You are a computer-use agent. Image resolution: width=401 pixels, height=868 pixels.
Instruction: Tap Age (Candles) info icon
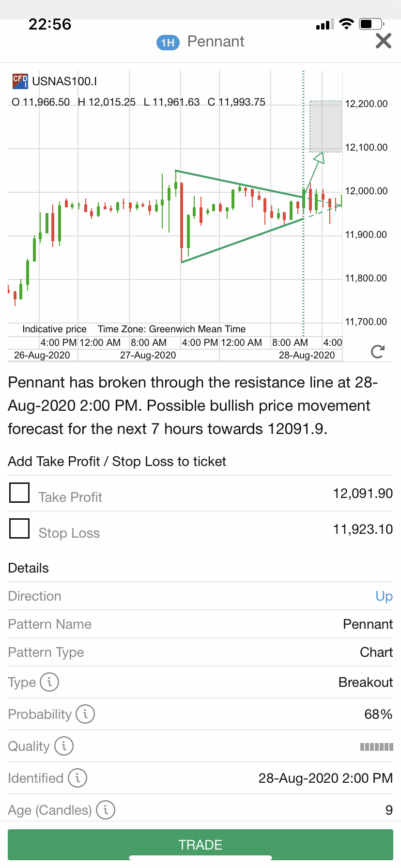(x=106, y=810)
